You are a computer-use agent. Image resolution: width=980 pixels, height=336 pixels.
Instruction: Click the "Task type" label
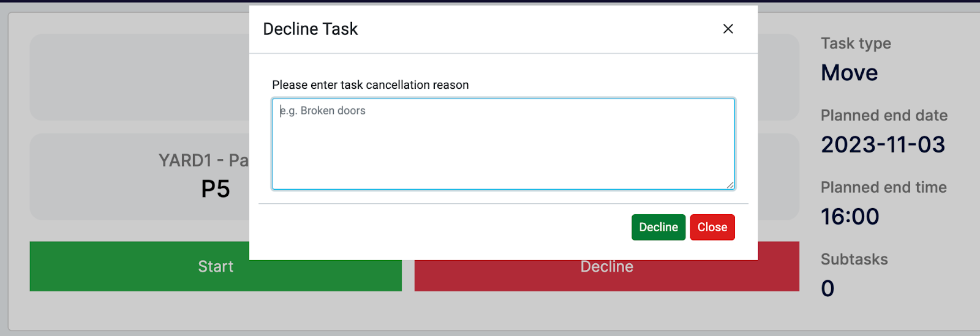[856, 43]
